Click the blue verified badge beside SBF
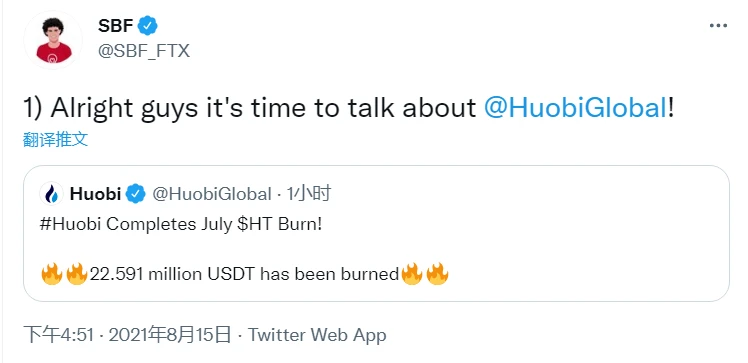Image resolution: width=748 pixels, height=363 pixels. (147, 25)
